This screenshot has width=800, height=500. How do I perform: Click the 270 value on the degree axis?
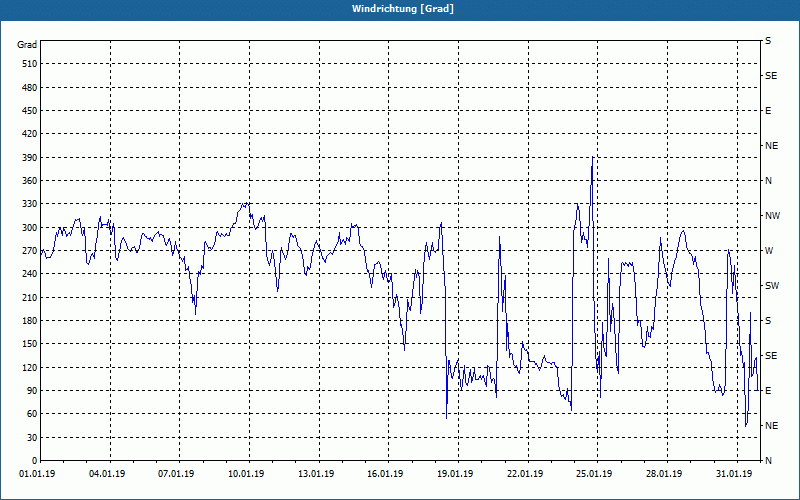[x=30, y=251]
